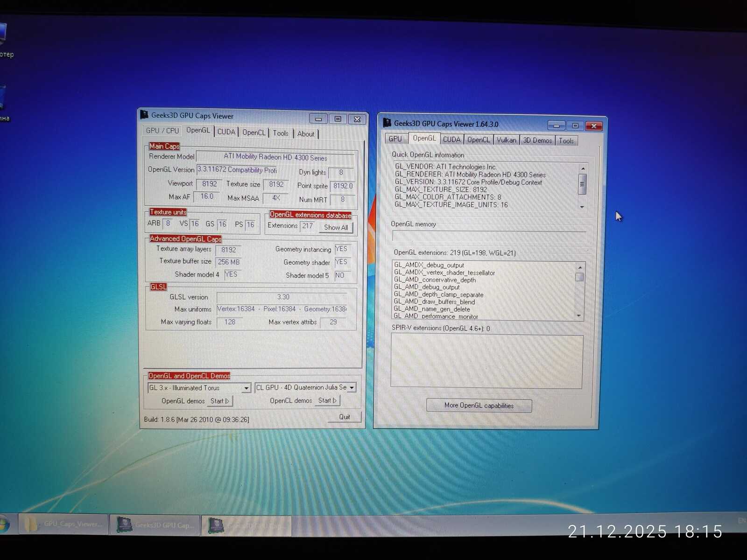
Task: Start the OpenCL demo
Action: tap(327, 400)
